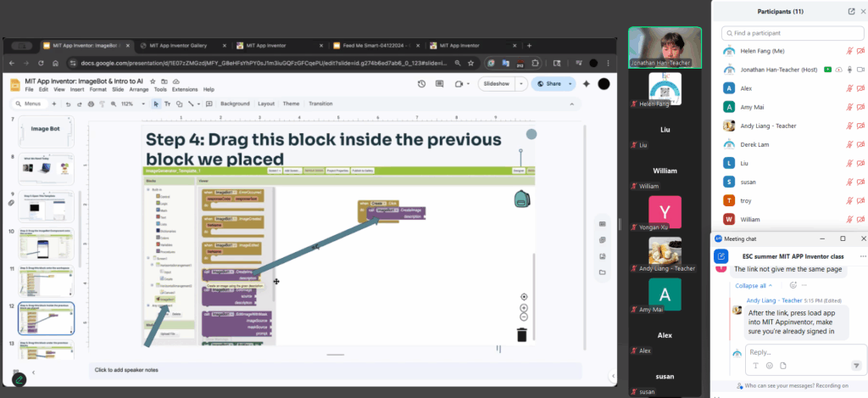868x398 pixels.
Task: Pop out the Participants panel
Action: [851, 11]
